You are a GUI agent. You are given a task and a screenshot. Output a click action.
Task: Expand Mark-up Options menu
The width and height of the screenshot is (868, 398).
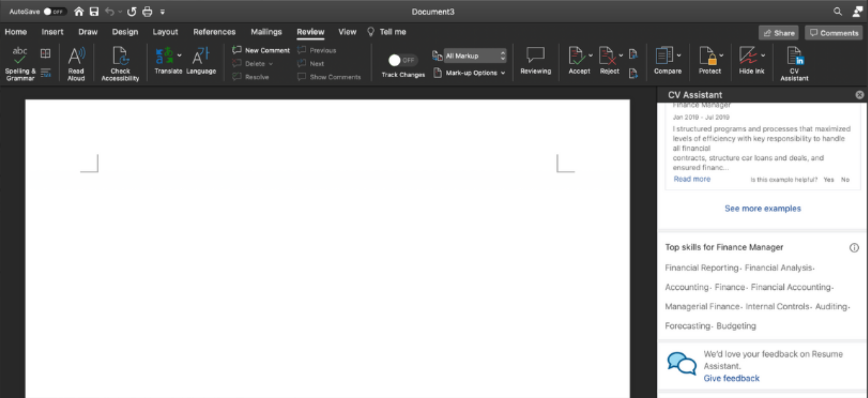(x=470, y=73)
